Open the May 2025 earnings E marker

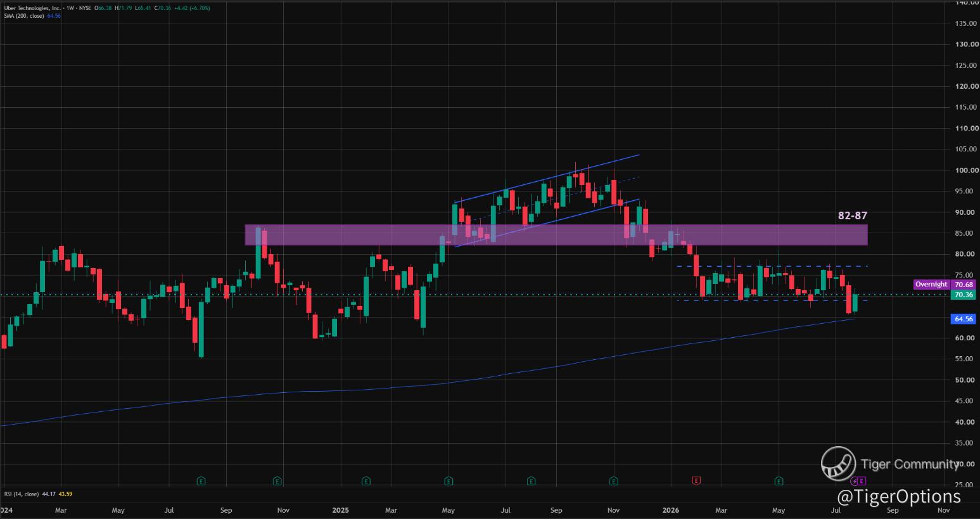[x=449, y=481]
